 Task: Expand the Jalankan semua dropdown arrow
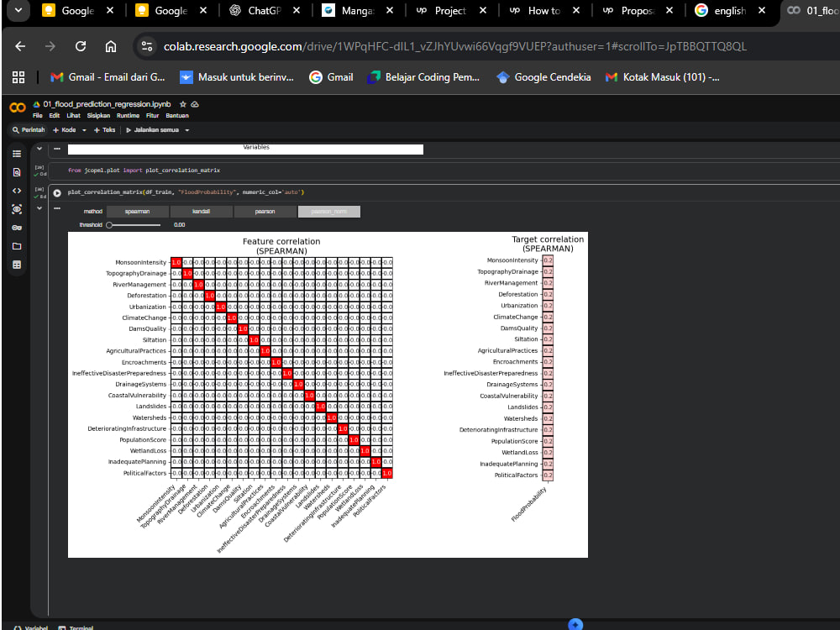point(187,130)
